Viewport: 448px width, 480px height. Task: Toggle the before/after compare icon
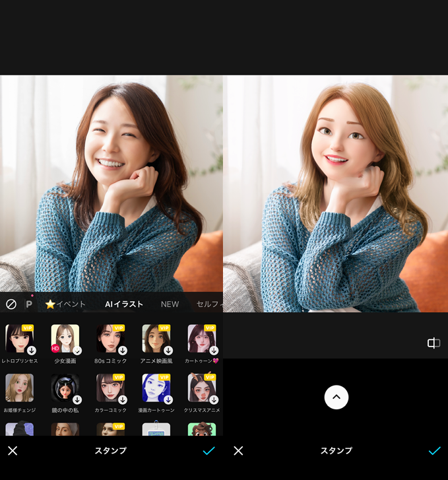433,343
